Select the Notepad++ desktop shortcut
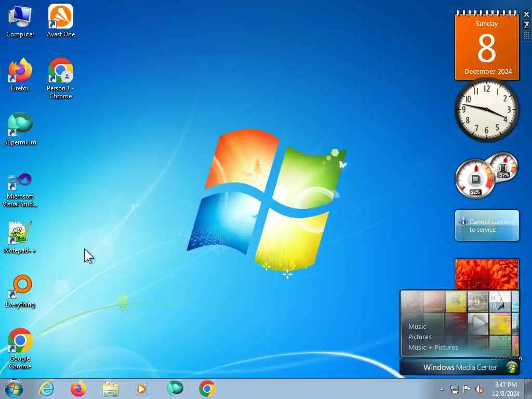This screenshot has width=532, height=399. click(20, 237)
